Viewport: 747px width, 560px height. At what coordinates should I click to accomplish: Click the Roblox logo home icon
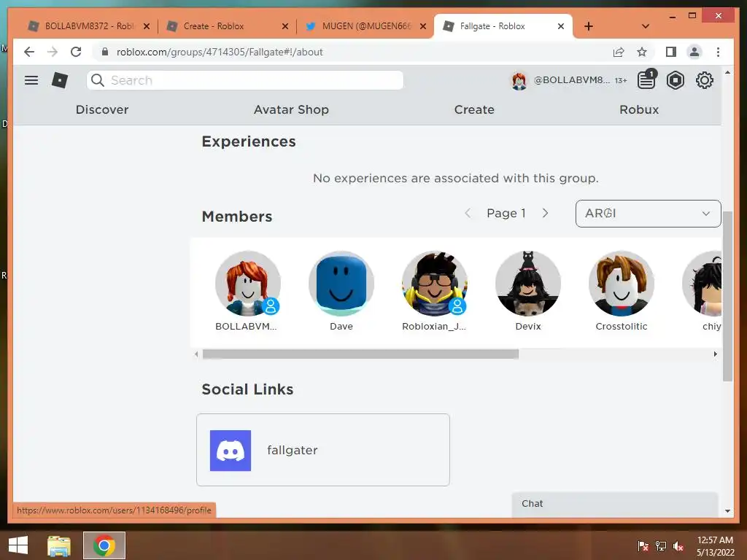point(60,80)
